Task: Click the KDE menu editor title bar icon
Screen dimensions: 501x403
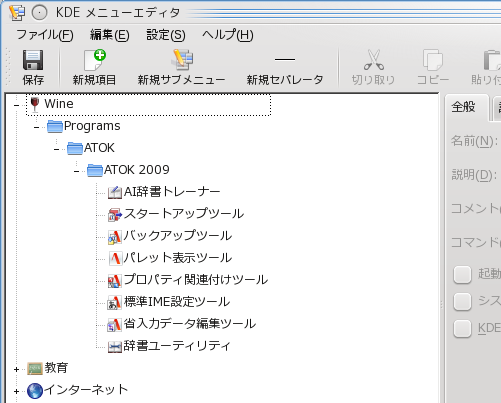Action: pos(17,12)
